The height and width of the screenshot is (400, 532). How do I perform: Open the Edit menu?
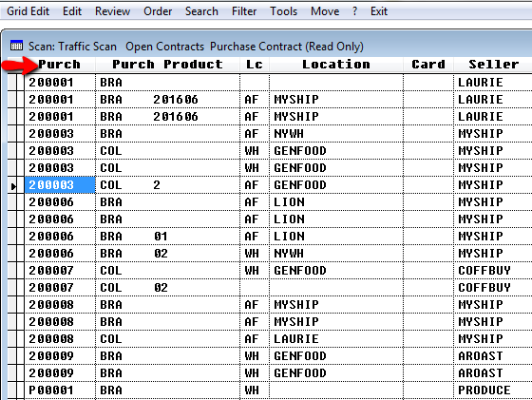(x=72, y=11)
